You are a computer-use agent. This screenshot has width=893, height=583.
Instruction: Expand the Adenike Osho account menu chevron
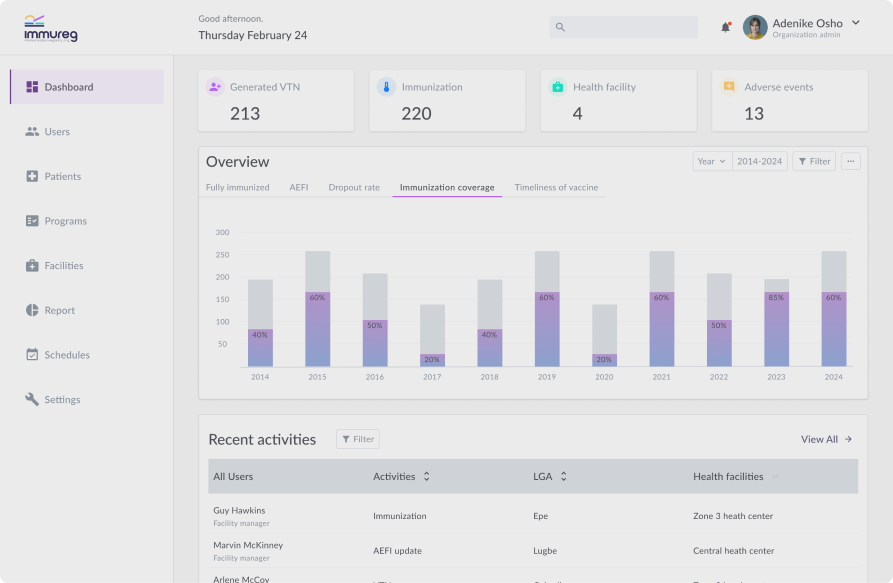(855, 23)
